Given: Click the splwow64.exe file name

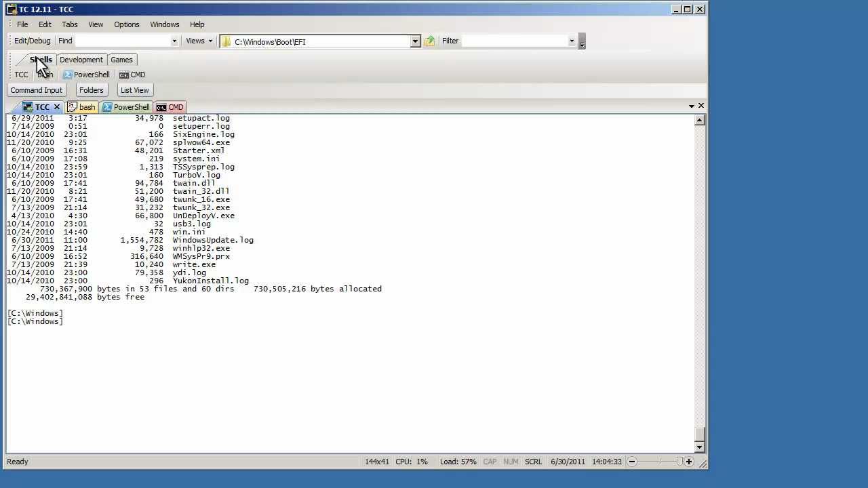Looking at the screenshot, I should [201, 142].
